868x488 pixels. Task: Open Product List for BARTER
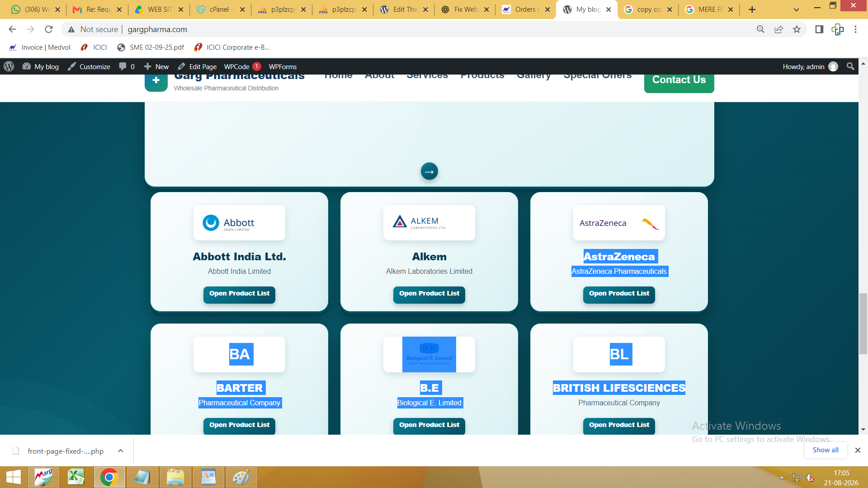239,425
